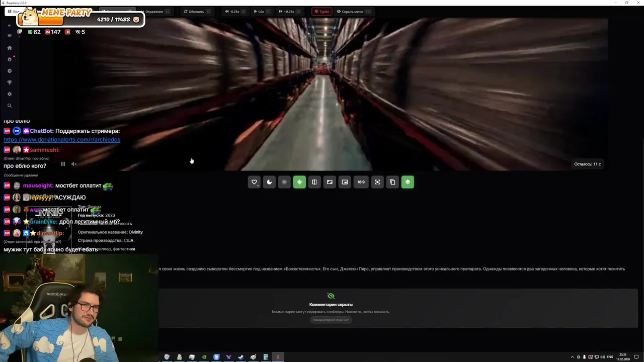Click the Страна производства: США line
This screenshot has height=362, width=644.
point(106,240)
